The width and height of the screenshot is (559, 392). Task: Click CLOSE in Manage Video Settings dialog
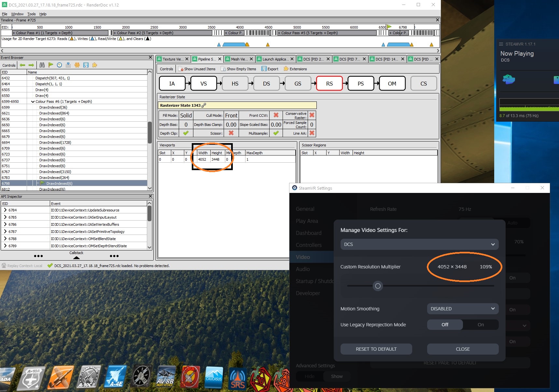[x=463, y=349]
